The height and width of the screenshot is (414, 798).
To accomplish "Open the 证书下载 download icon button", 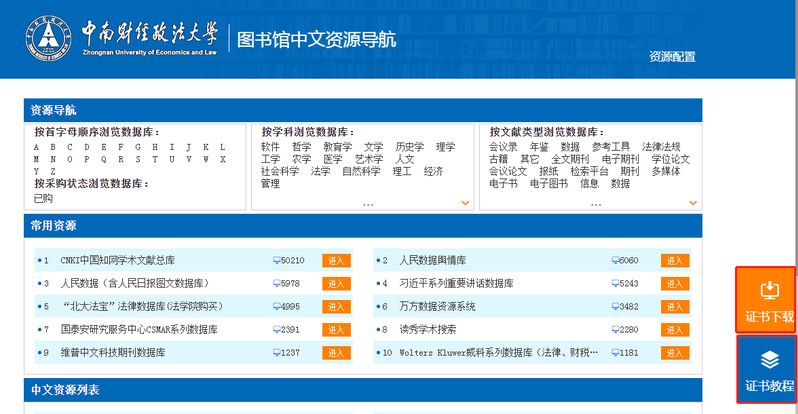I will [766, 300].
